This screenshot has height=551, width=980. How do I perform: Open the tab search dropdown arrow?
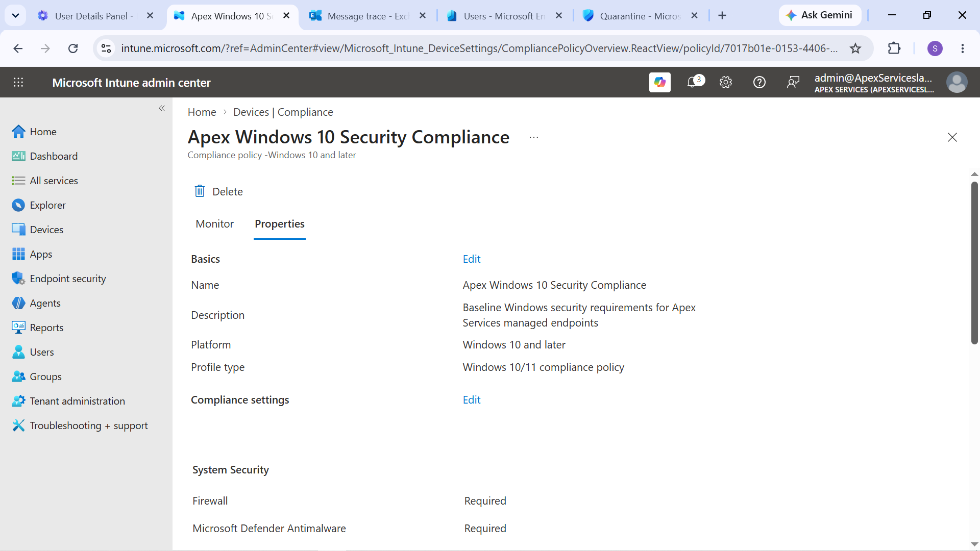pos(15,16)
